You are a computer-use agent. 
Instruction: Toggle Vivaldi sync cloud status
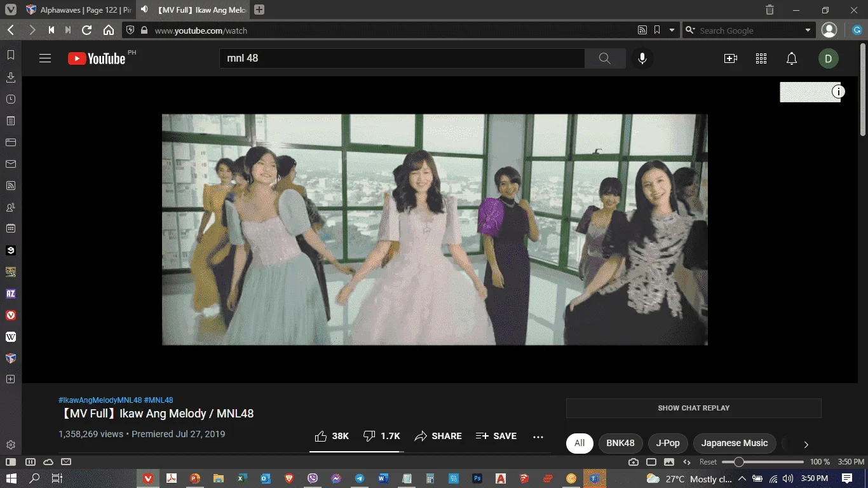pos(48,462)
